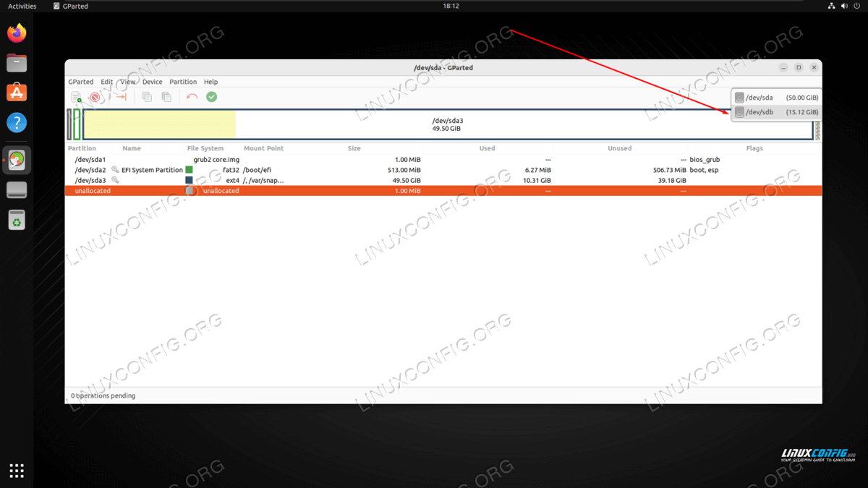Image resolution: width=868 pixels, height=488 pixels.
Task: Click the '/boot/efi' mount point
Action: pyautogui.click(x=257, y=170)
